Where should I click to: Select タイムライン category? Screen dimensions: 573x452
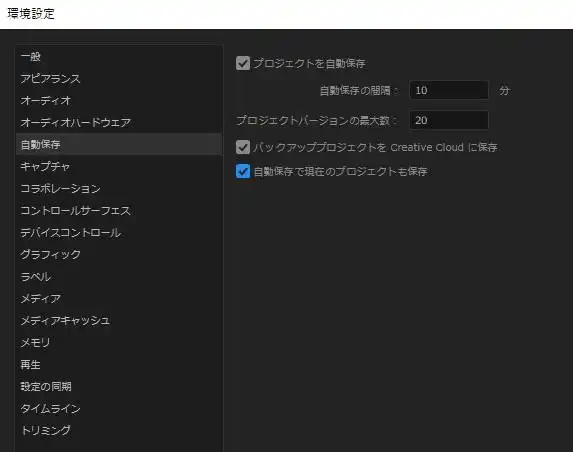pos(119,408)
